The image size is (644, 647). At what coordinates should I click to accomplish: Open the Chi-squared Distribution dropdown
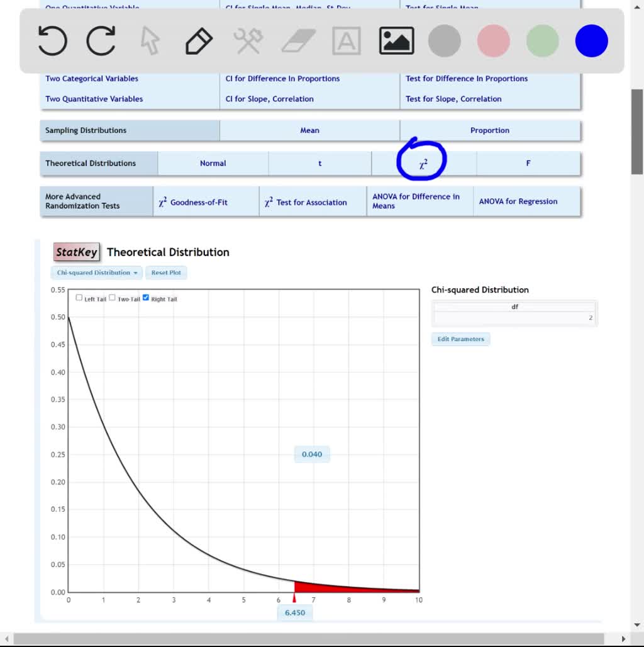[96, 273]
